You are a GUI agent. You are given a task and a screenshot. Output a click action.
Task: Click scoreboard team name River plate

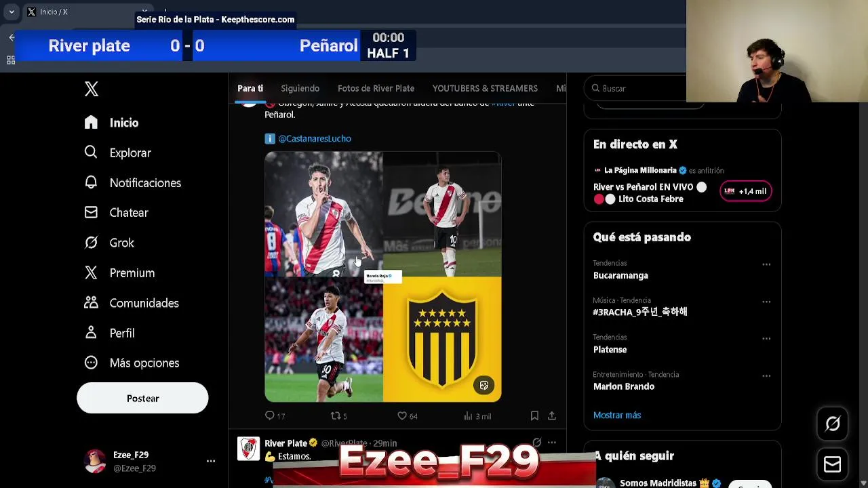[90, 45]
